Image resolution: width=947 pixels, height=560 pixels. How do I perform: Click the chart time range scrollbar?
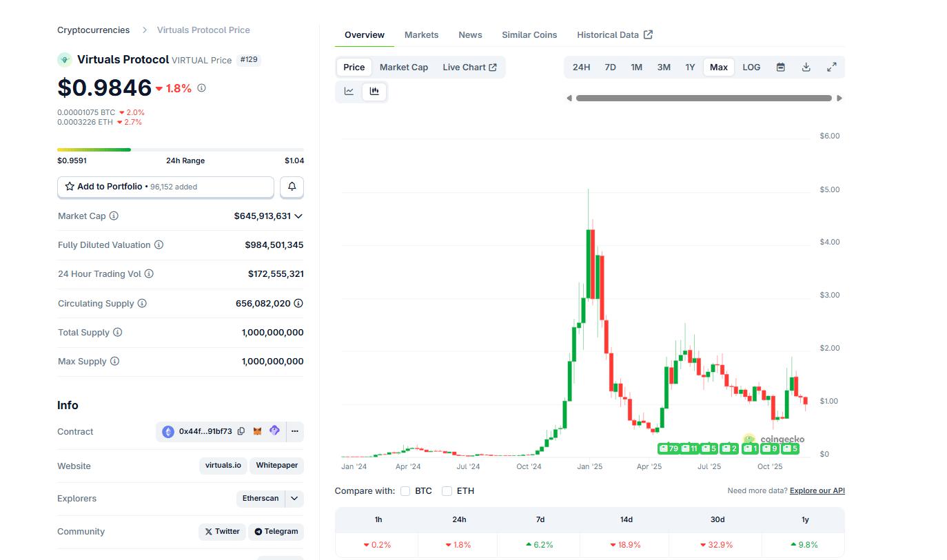(703, 98)
